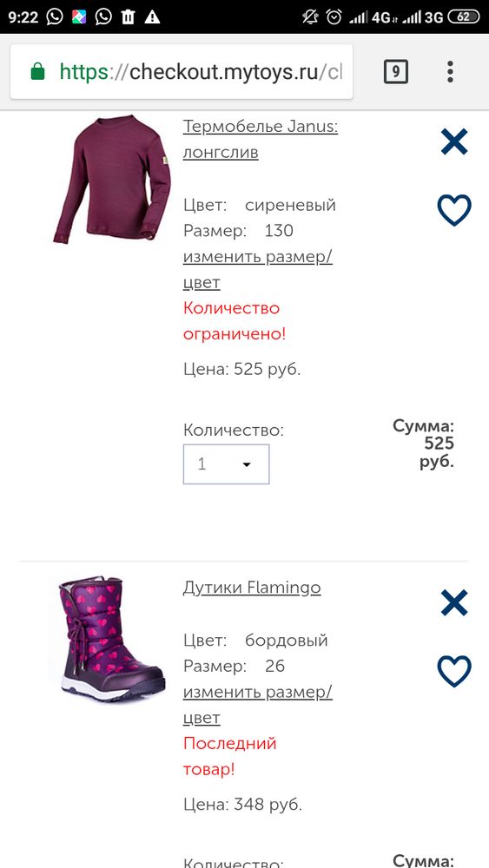Tap the alarm clock status icon
Viewport: 489px width, 868px height.
tap(334, 17)
